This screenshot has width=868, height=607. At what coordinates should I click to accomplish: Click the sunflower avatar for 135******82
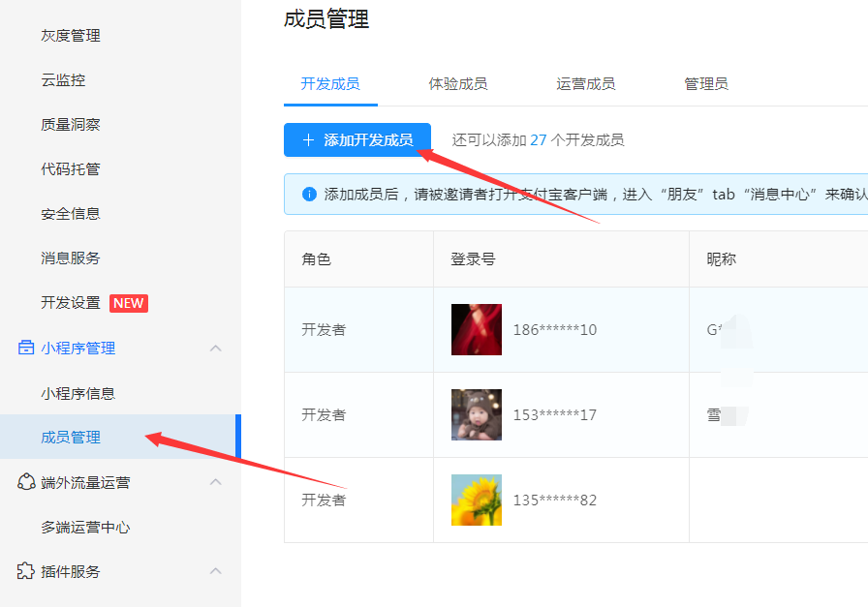[x=477, y=500]
